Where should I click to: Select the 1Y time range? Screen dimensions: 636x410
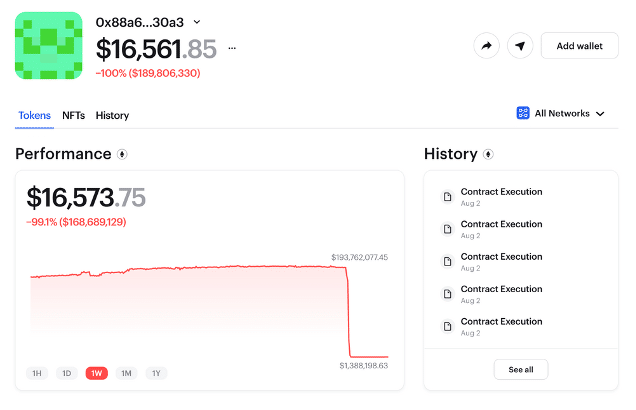[155, 373]
